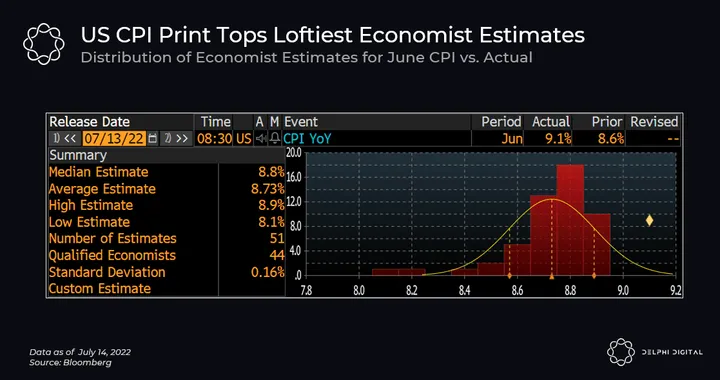Click the tallest histogram bar at 8.8
Viewport: 720px width, 380px height.
(x=570, y=220)
